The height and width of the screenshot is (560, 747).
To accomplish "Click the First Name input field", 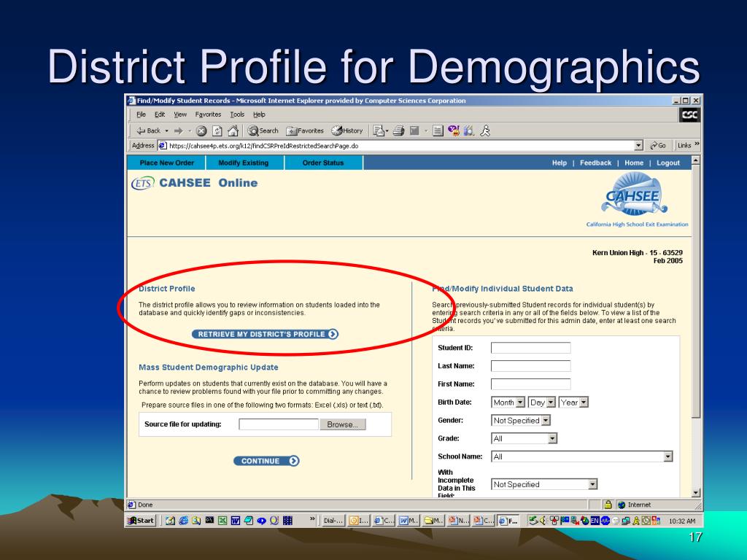I will [531, 384].
